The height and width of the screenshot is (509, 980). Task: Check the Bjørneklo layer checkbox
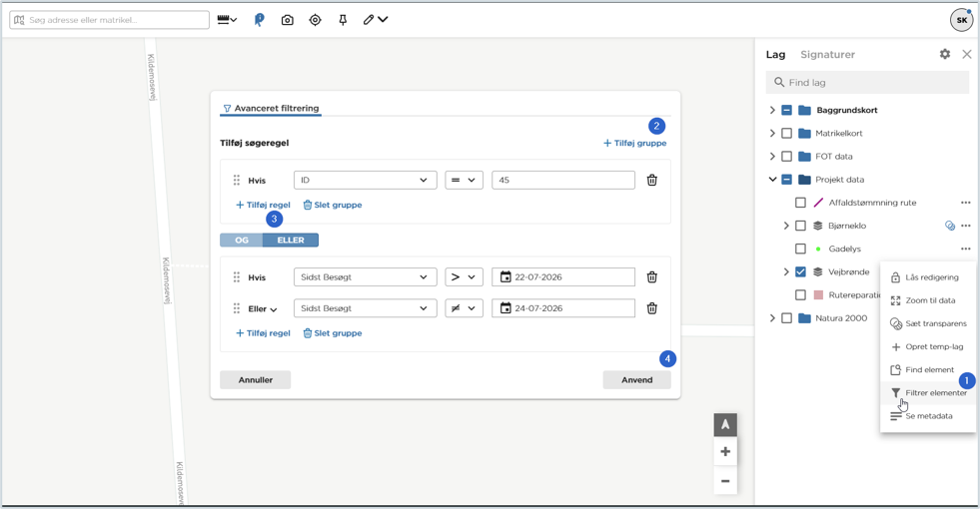800,226
